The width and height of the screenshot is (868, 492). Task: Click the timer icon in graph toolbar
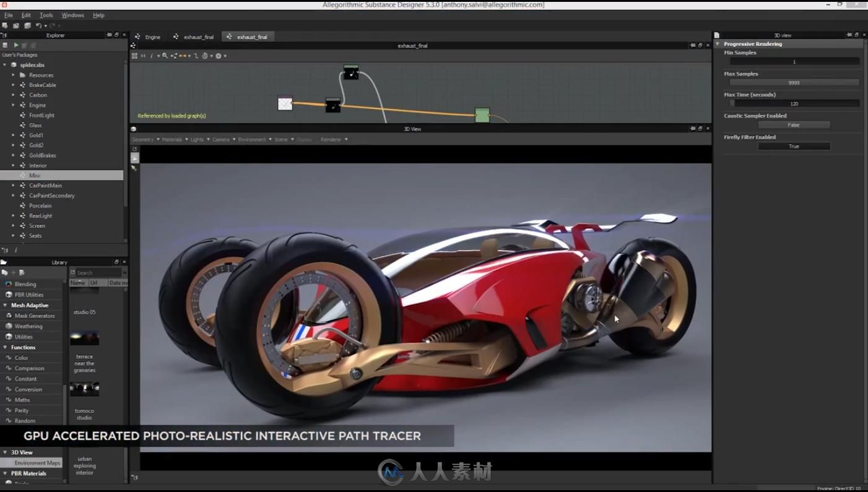point(205,56)
